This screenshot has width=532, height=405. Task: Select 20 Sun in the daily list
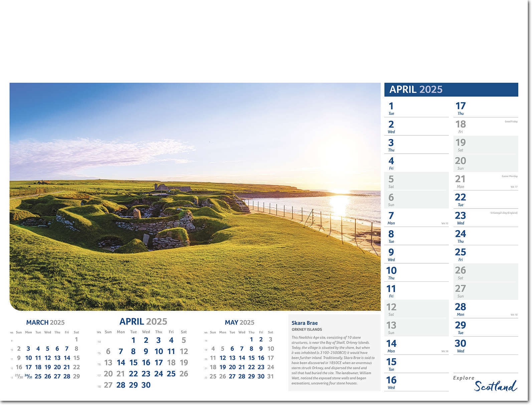tap(486, 163)
